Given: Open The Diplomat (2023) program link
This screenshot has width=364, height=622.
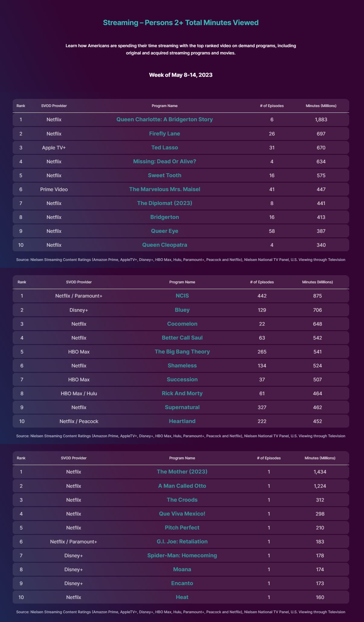Looking at the screenshot, I should click(165, 203).
